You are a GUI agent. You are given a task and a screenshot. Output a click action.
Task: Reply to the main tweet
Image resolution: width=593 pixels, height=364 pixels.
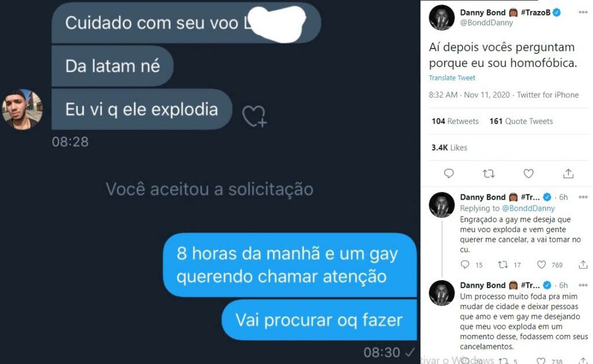click(x=449, y=174)
